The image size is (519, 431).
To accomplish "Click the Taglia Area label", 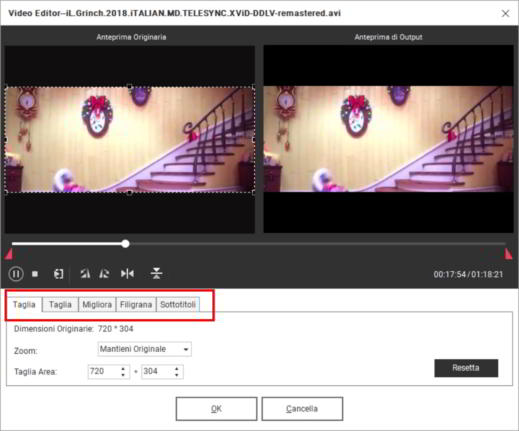I will (x=36, y=372).
